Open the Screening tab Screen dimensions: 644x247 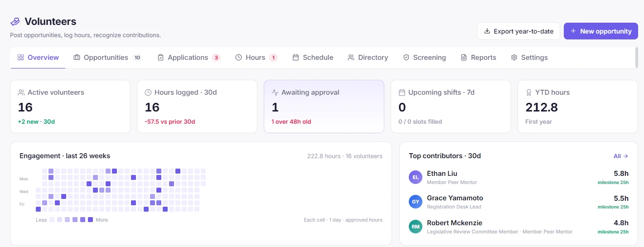pos(424,58)
